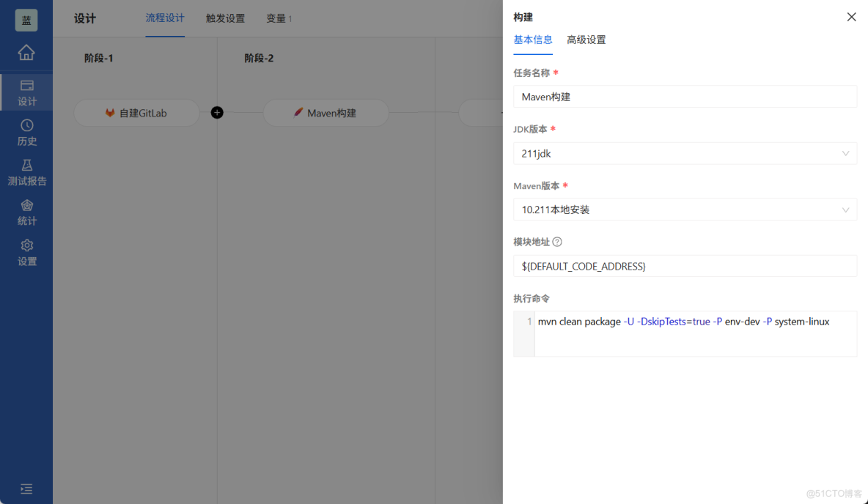Image resolution: width=868 pixels, height=504 pixels.
Task: Click the 蓝 workspace logo
Action: coord(26,20)
